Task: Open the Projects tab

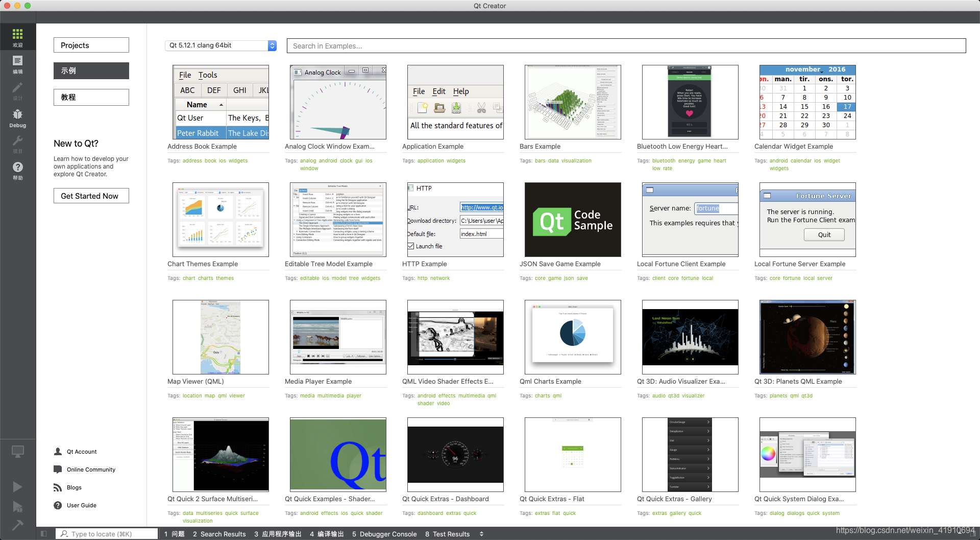Action: pyautogui.click(x=91, y=45)
